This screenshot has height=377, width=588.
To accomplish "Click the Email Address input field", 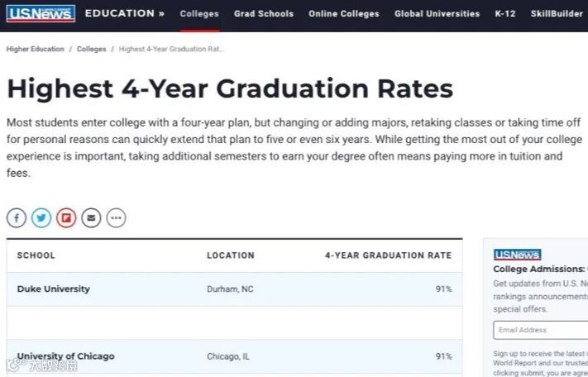I will point(541,330).
